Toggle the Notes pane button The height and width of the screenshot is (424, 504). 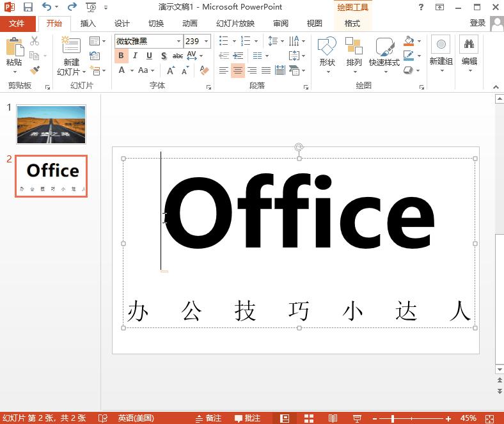pyautogui.click(x=209, y=418)
